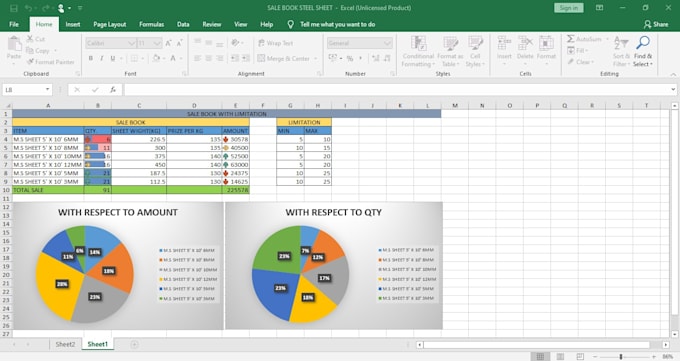This screenshot has width=680, height=361.
Task: Click the Decrease Decimal button
Action: (387, 58)
